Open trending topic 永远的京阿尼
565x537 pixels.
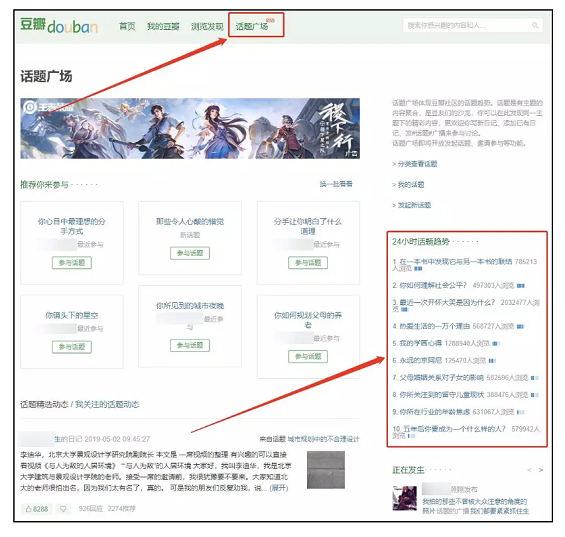click(x=421, y=360)
